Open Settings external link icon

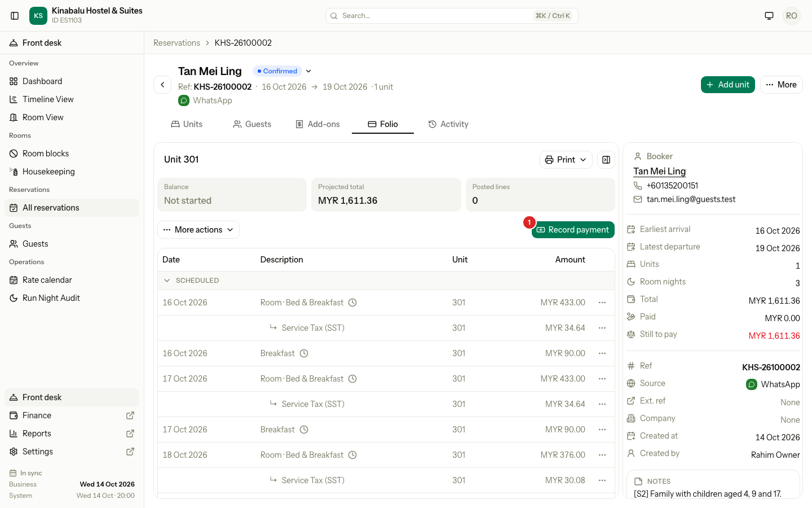[x=130, y=452]
